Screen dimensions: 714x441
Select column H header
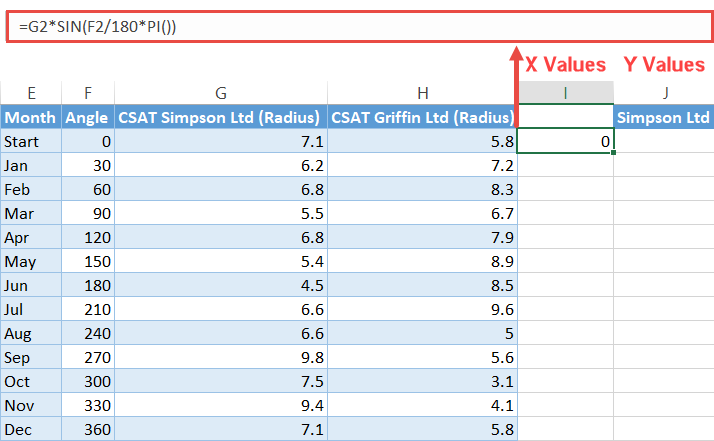(x=423, y=93)
